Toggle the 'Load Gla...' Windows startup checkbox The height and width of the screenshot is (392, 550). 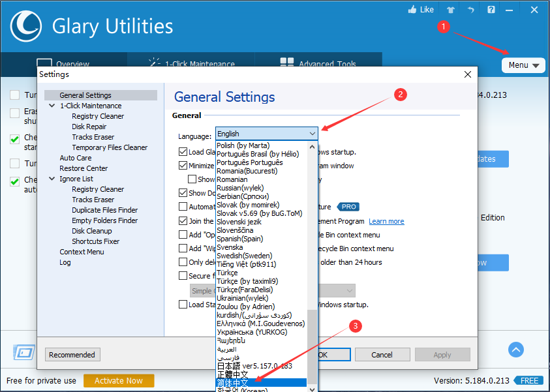coord(183,152)
